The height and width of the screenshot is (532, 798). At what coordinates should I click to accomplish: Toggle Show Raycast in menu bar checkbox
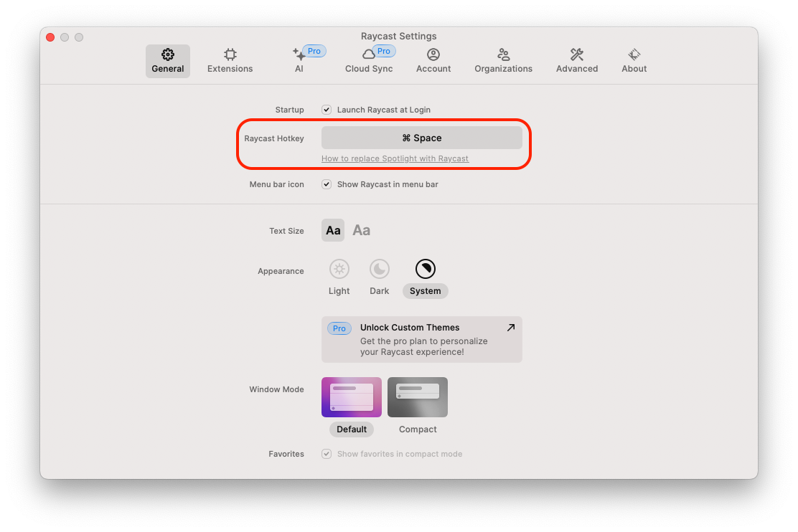point(327,184)
